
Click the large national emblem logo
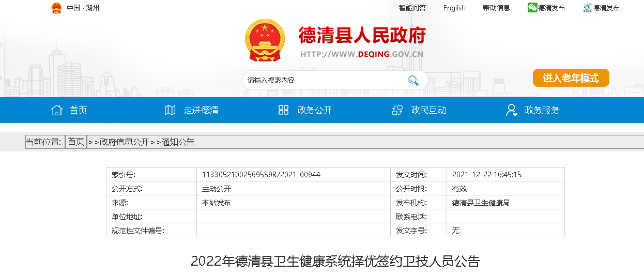(265, 40)
